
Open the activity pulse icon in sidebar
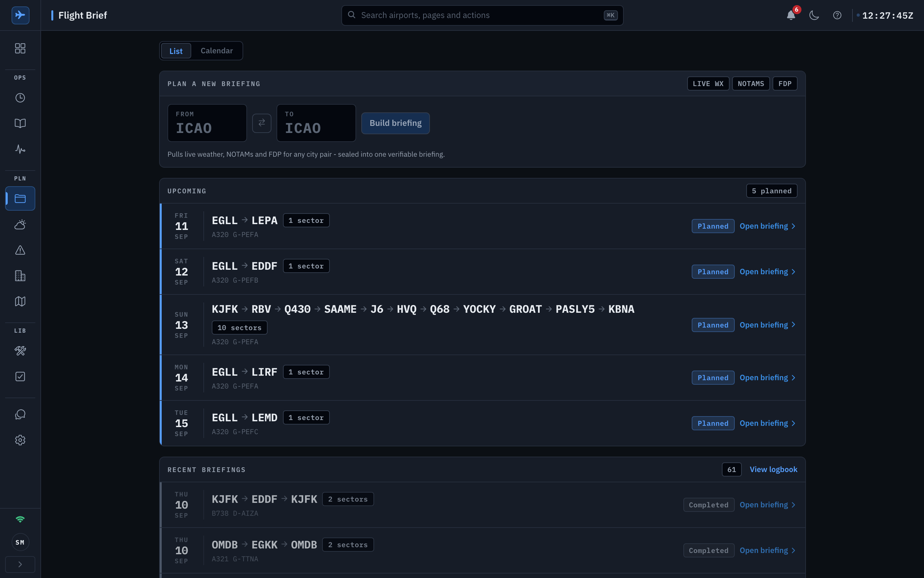20,149
